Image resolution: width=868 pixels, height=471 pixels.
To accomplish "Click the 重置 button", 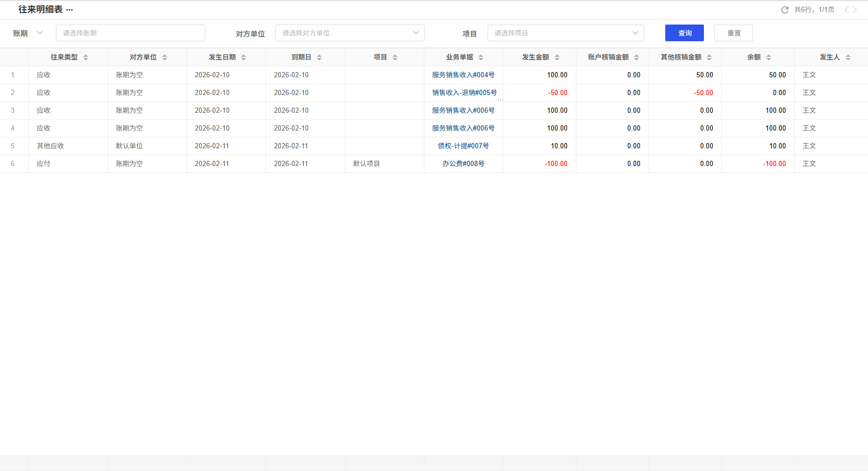I will click(x=733, y=33).
